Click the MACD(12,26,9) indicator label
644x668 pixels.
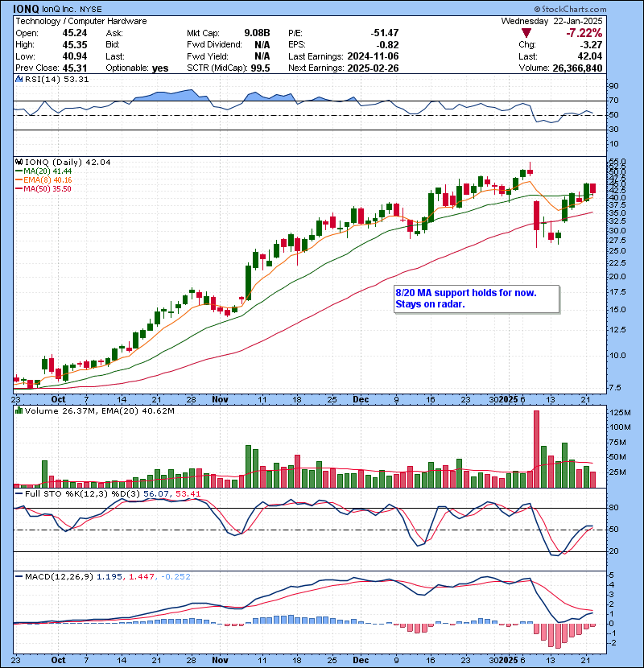coord(59,577)
